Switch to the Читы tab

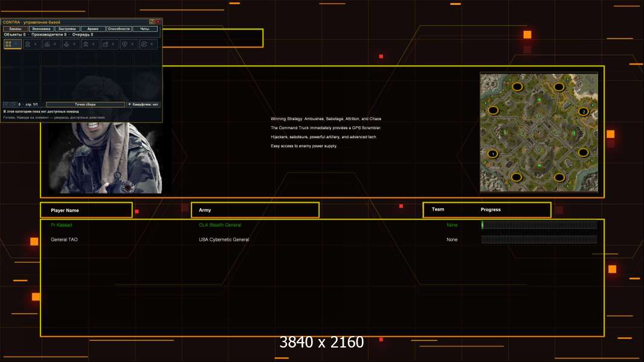(144, 29)
